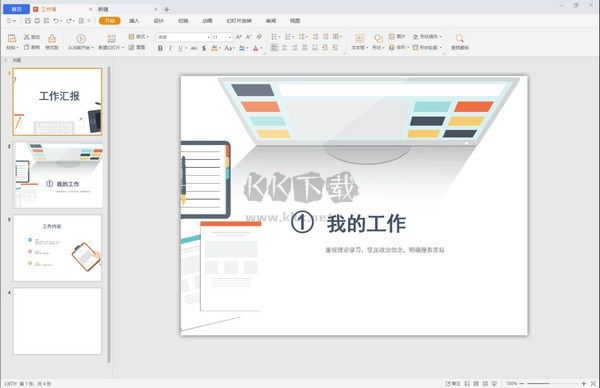
Task: Add a new document tab with plus
Action: (x=166, y=9)
